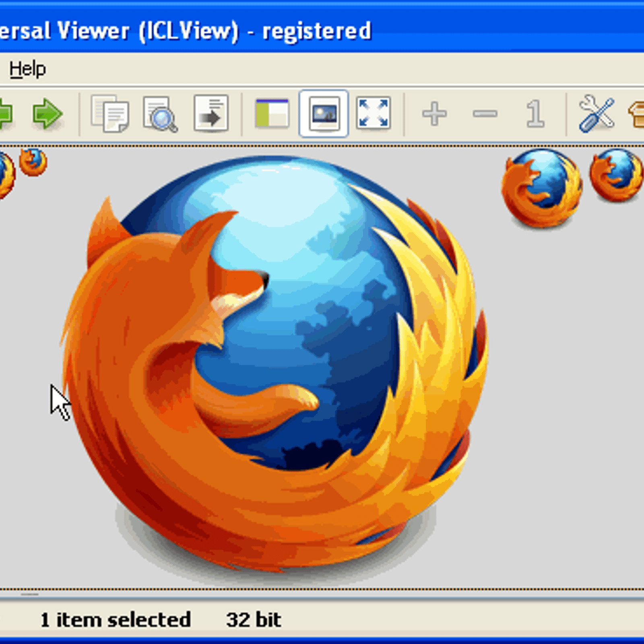The height and width of the screenshot is (644, 644).
Task: Select the small Firefox icon left of the large image
Action: [33, 162]
